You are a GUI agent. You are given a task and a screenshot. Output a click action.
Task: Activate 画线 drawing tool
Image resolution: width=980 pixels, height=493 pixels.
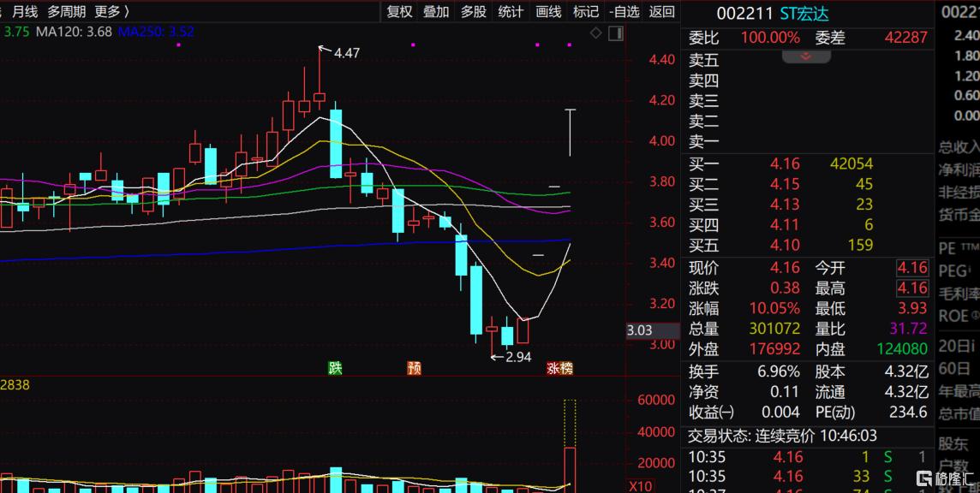(x=548, y=11)
